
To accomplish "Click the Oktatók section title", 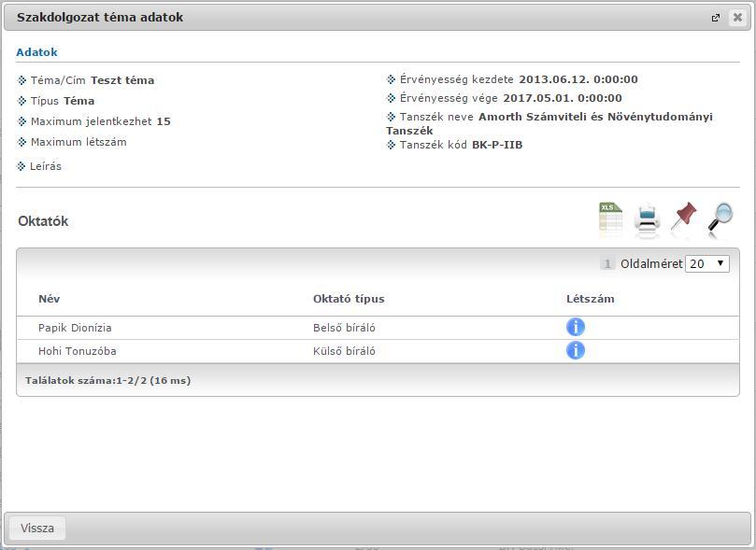I will click(x=43, y=221).
